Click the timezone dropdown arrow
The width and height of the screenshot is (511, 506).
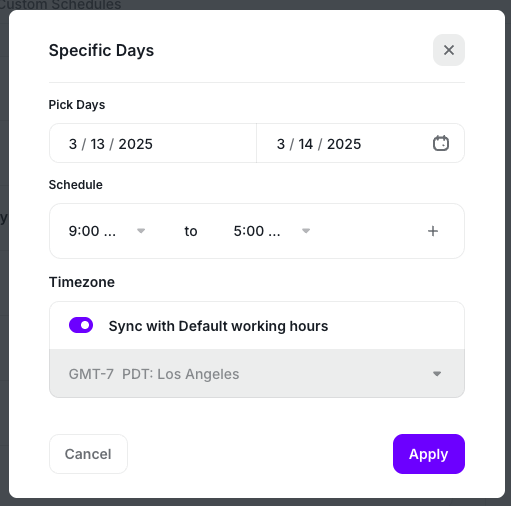click(437, 374)
